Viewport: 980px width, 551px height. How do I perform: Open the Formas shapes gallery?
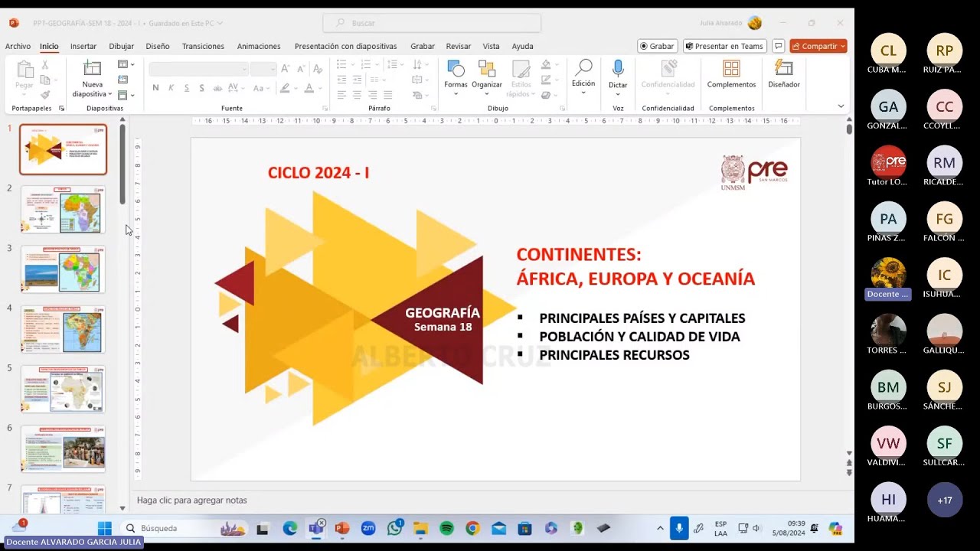[x=456, y=77]
